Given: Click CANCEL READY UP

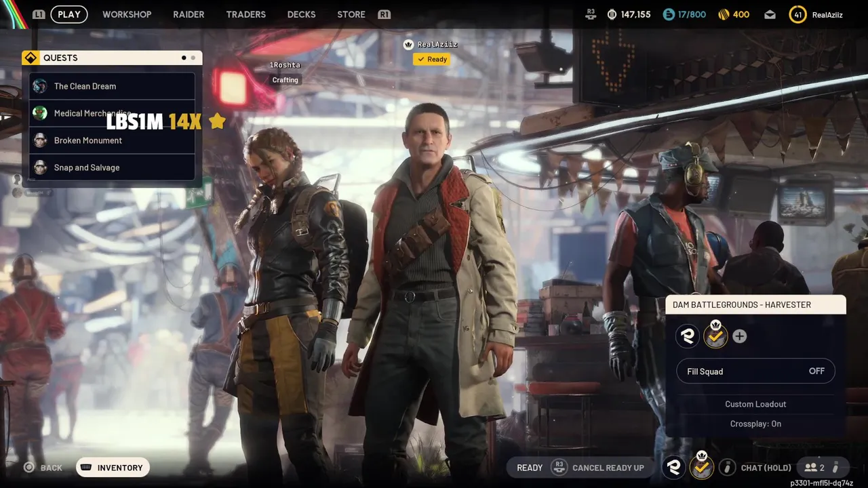Looking at the screenshot, I should click(x=608, y=468).
